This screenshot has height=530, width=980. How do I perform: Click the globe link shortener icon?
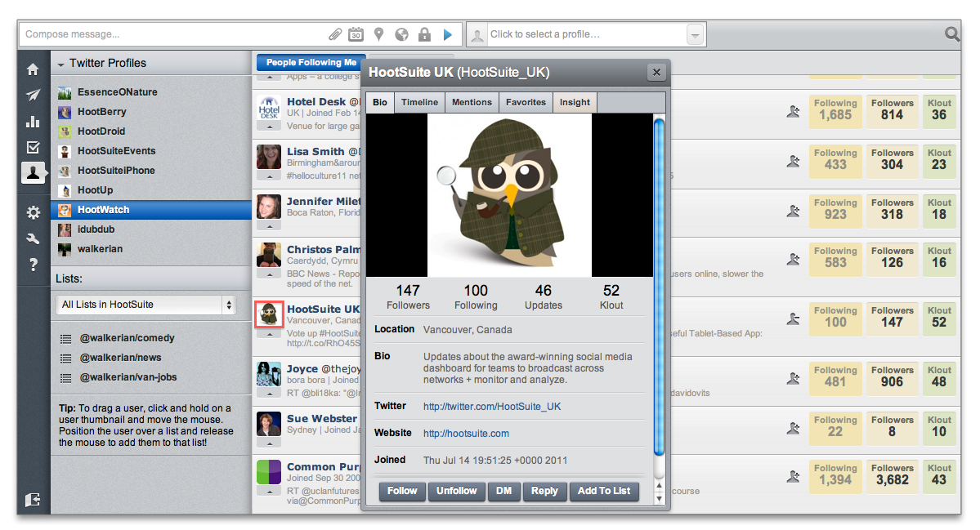click(x=401, y=34)
